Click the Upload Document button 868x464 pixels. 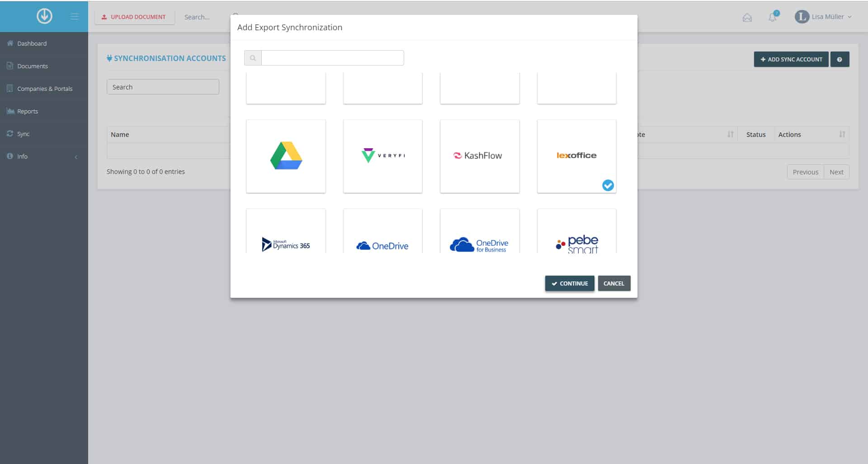tap(134, 17)
